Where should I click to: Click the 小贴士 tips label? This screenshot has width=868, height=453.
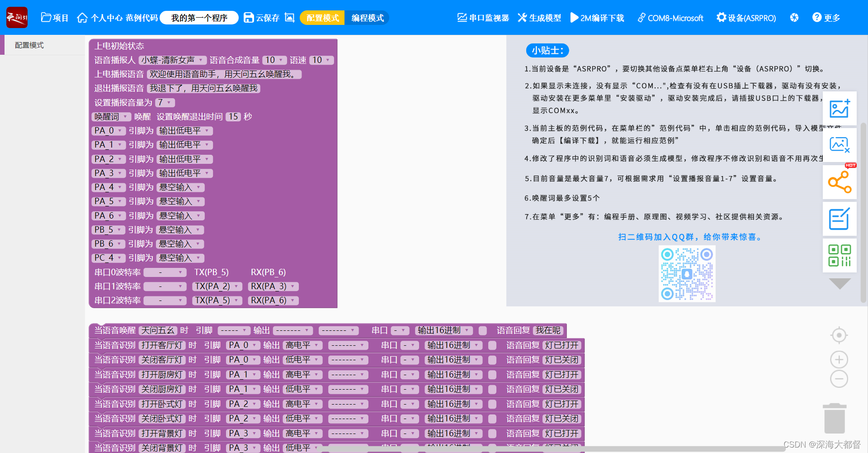tap(547, 50)
